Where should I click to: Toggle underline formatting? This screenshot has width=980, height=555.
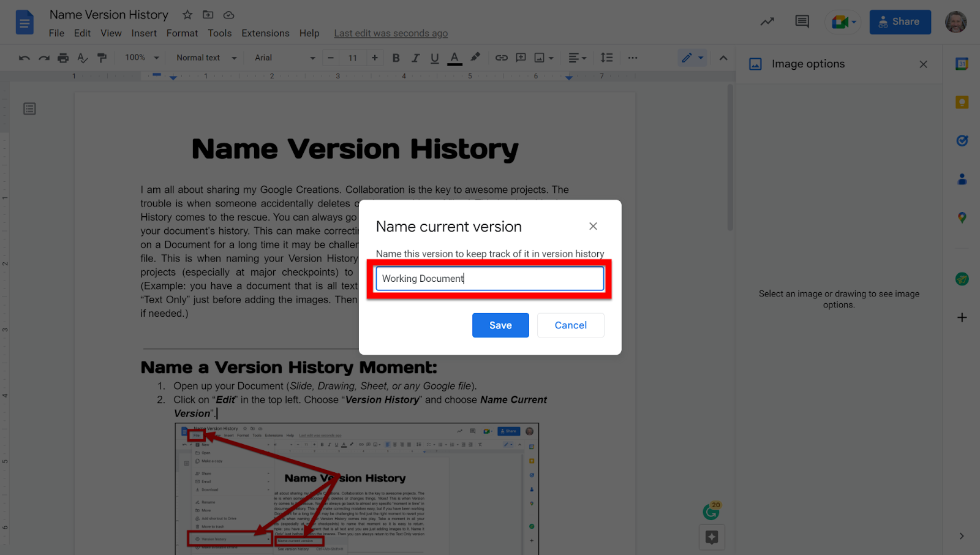click(434, 58)
